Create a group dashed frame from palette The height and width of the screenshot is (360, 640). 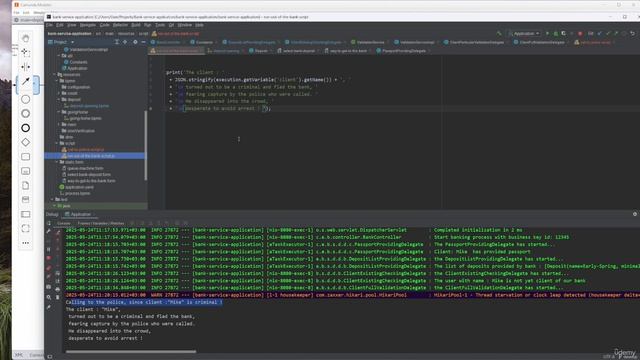(x=25, y=229)
